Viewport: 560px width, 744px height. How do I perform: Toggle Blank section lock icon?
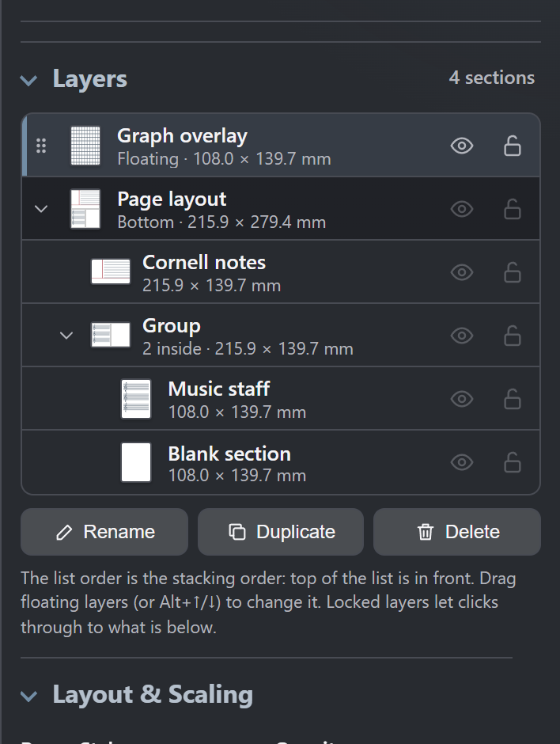pos(512,462)
